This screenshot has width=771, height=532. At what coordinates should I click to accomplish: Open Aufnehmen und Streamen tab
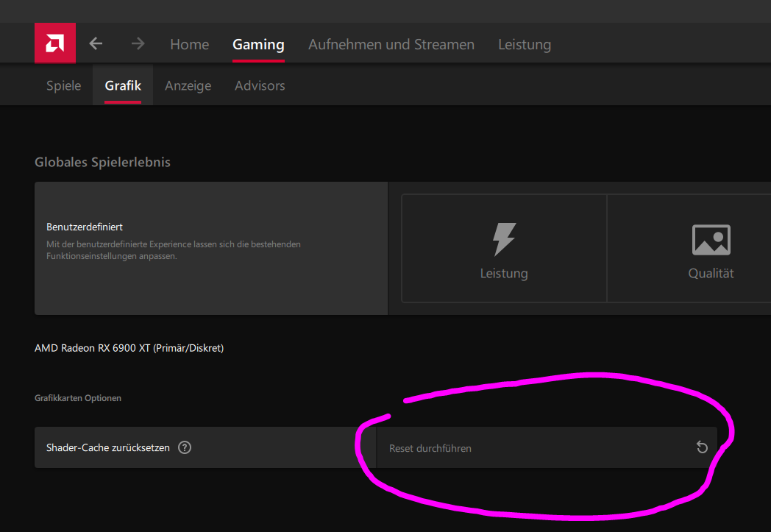(x=391, y=44)
